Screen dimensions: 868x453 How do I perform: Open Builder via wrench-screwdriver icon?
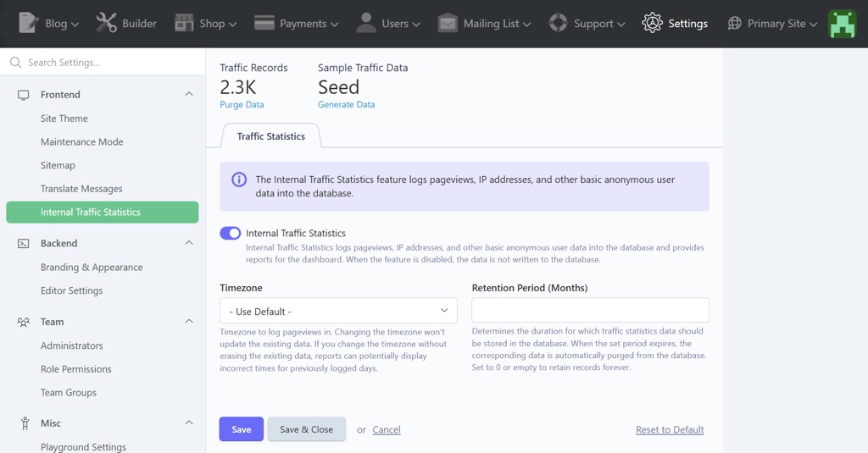[106, 23]
